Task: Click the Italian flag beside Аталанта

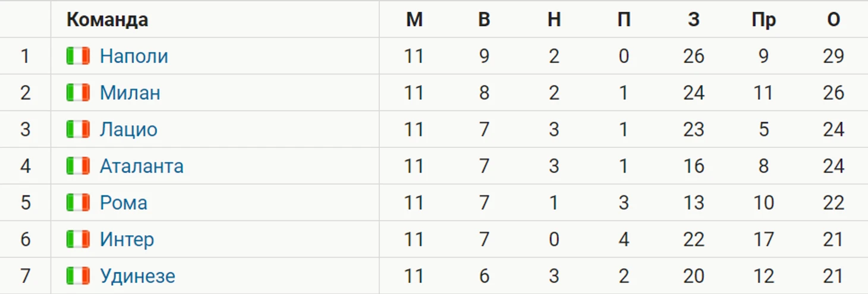Action: coord(78,166)
